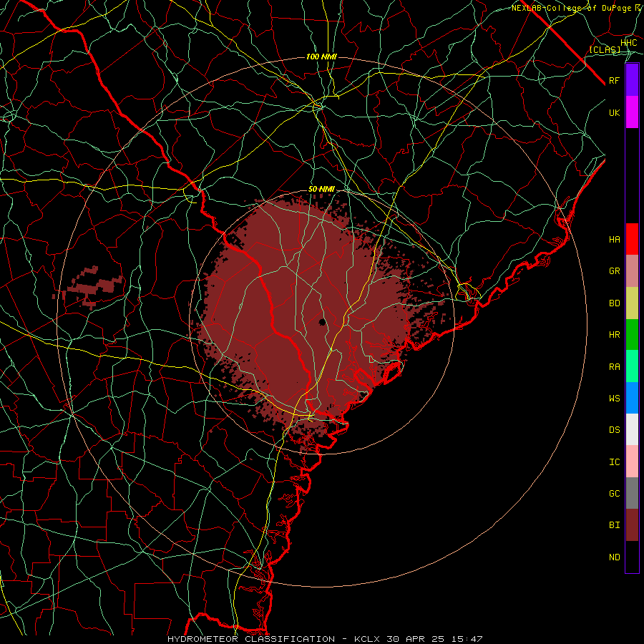This screenshot has height=644, width=644.
Task: Click the HYDROMETEOR CLASSIFICATION title text
Action: 251,639
